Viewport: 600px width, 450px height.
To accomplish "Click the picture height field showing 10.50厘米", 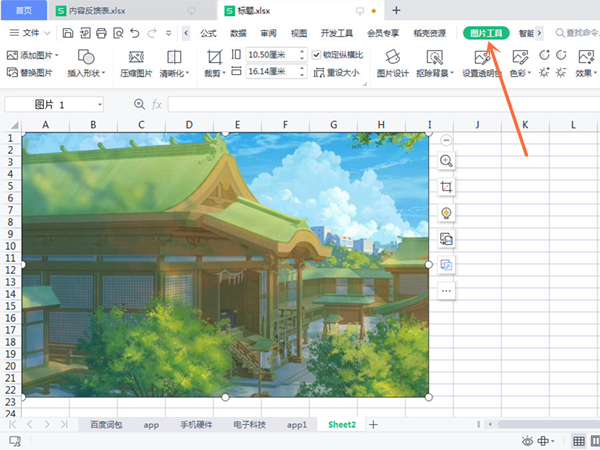I will [x=274, y=55].
